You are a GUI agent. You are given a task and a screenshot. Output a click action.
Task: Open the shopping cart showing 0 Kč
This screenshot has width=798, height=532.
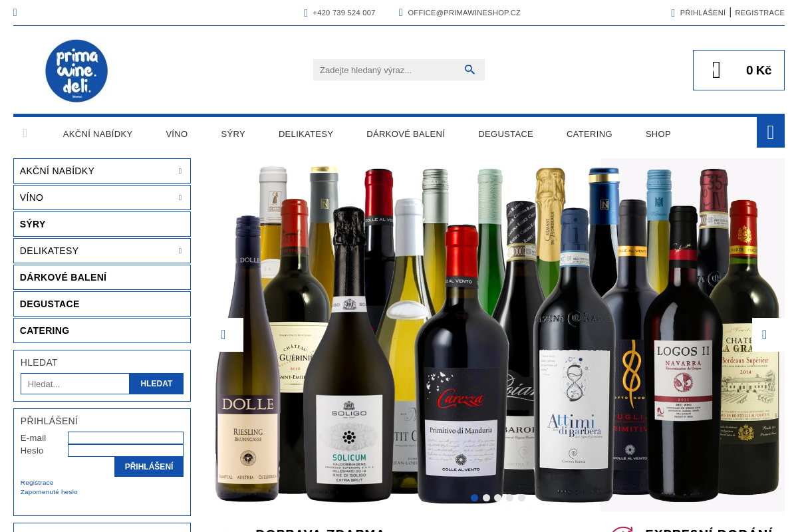739,70
